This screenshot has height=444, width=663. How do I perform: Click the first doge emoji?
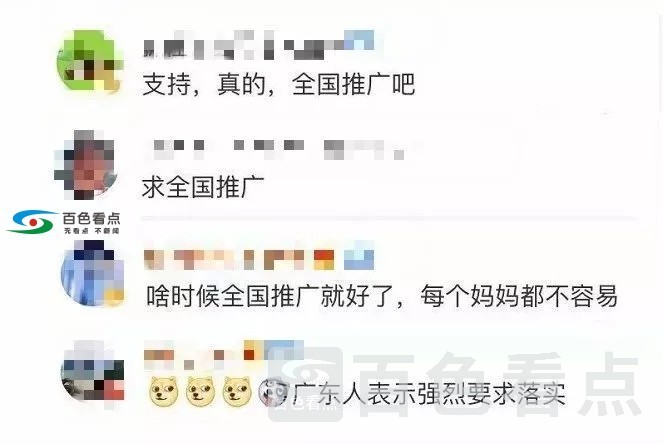pyautogui.click(x=163, y=392)
